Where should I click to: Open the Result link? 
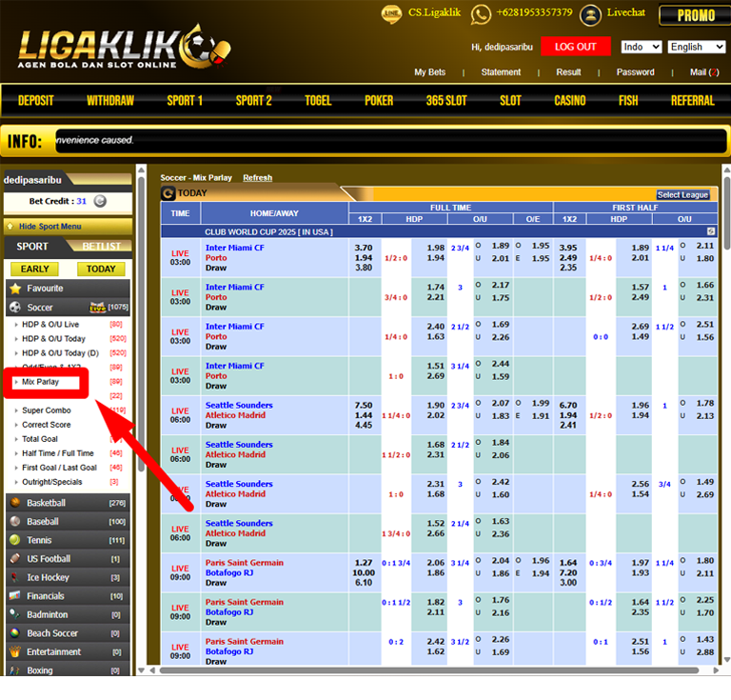[x=568, y=72]
